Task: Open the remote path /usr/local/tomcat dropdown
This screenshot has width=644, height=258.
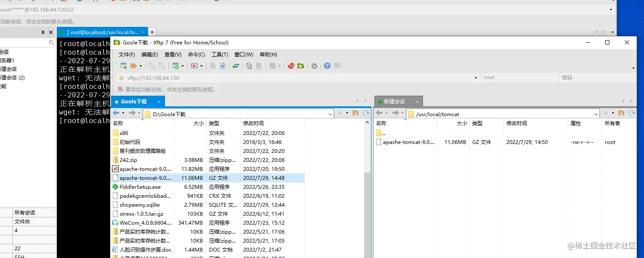Action: tap(596, 114)
